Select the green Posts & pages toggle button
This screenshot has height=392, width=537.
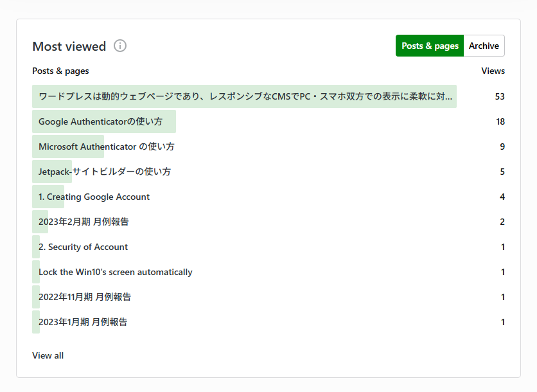coord(430,46)
